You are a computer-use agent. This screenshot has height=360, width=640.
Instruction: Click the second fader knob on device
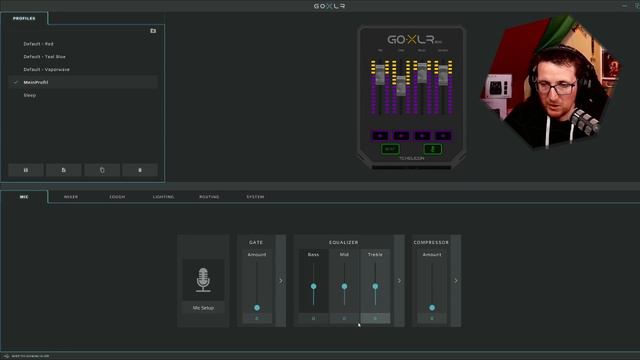[401, 86]
